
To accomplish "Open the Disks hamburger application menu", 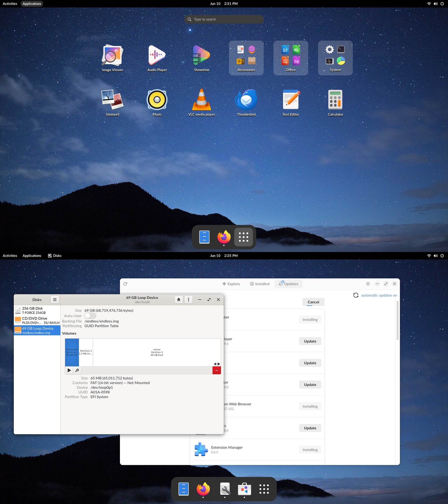I will (x=55, y=299).
